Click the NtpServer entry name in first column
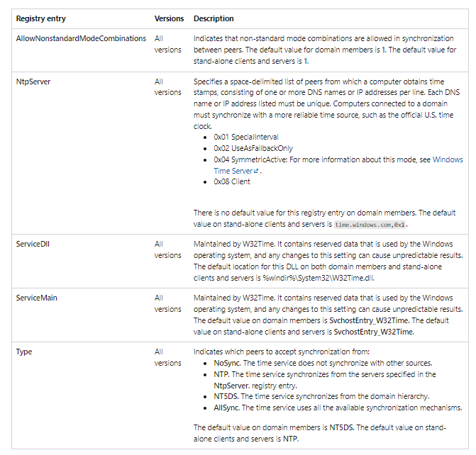The image size is (476, 455). point(33,82)
